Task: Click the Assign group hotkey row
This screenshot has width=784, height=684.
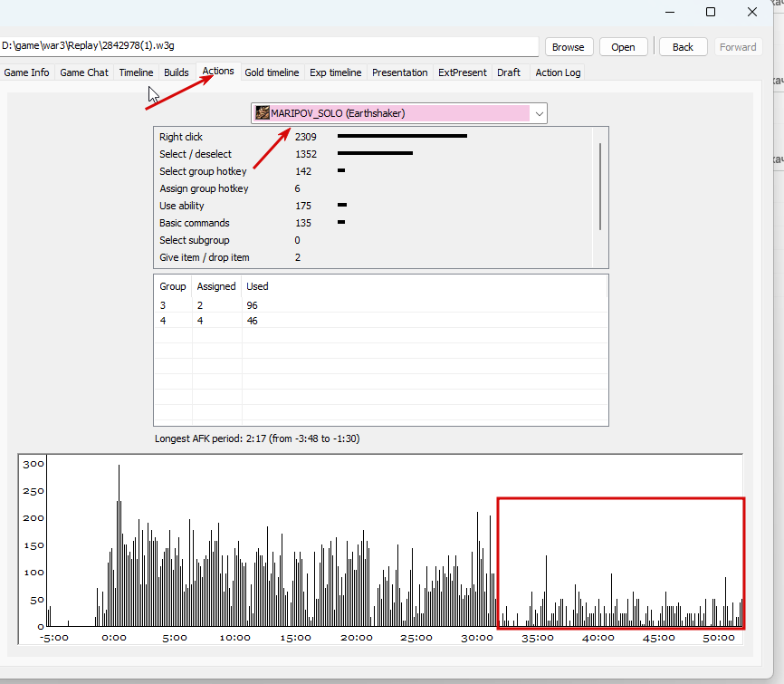Action: point(373,188)
